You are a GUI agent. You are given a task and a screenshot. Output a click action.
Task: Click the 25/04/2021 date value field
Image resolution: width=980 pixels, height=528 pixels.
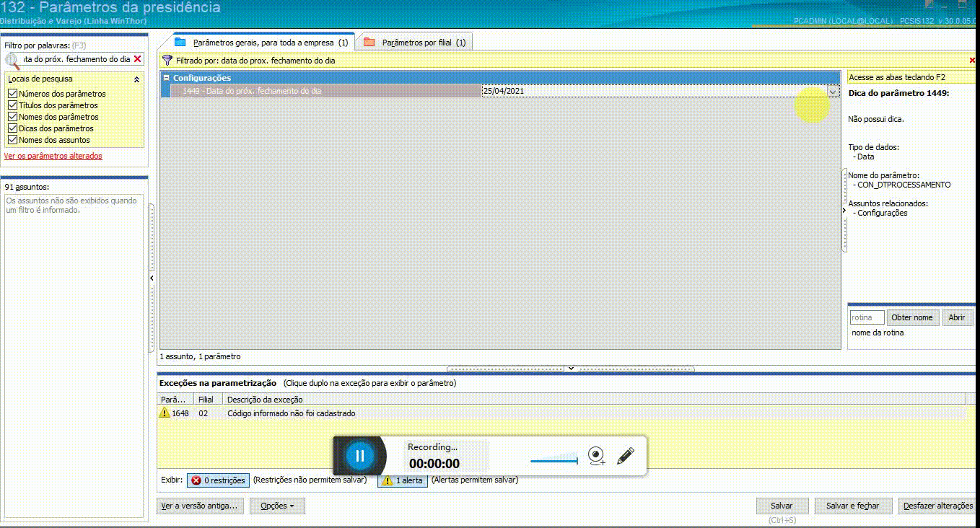click(654, 91)
